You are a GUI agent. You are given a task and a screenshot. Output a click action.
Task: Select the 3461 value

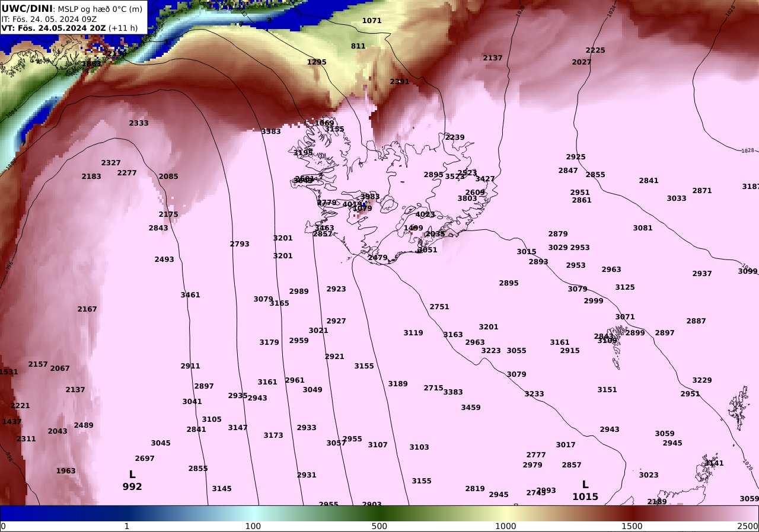pyautogui.click(x=190, y=295)
